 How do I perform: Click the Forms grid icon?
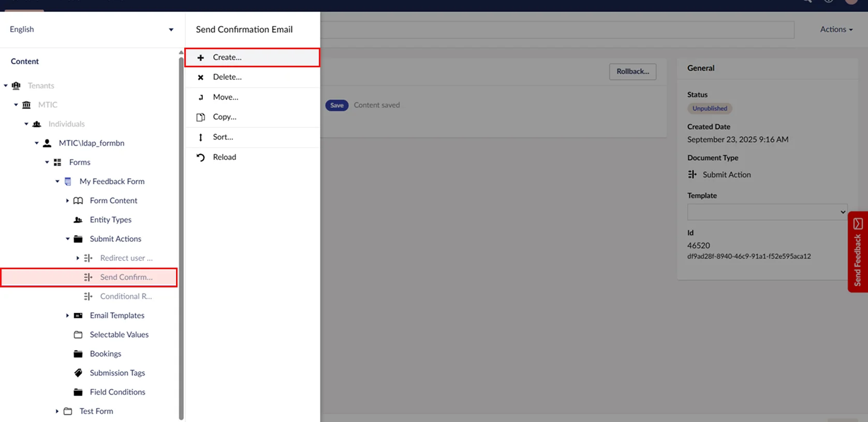click(x=57, y=162)
